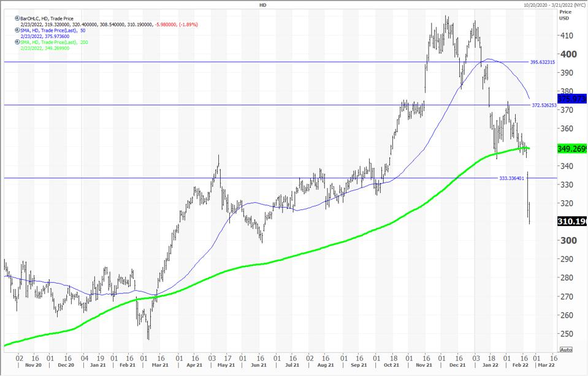This screenshot has width=588, height=376.
Task: Click the 400 level on price axis
Action: 567,54
